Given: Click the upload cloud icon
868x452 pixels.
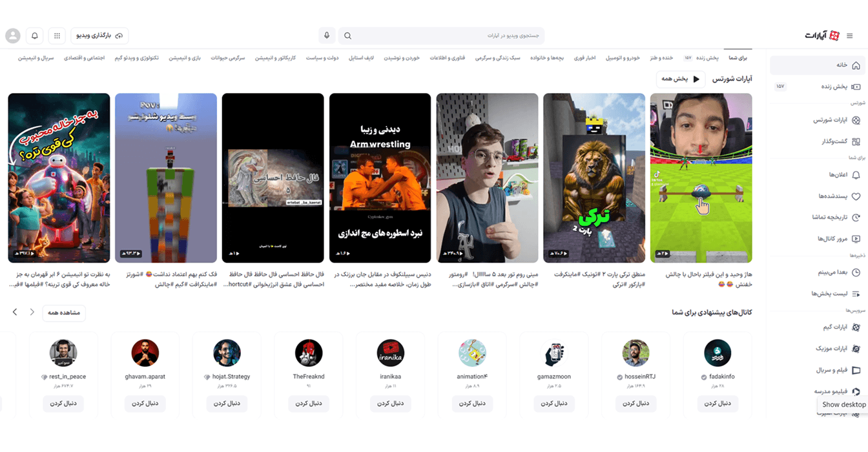Looking at the screenshot, I should 119,36.
